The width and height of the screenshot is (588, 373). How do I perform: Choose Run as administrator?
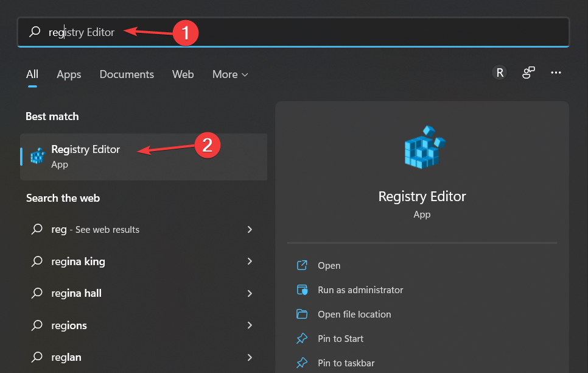point(360,290)
